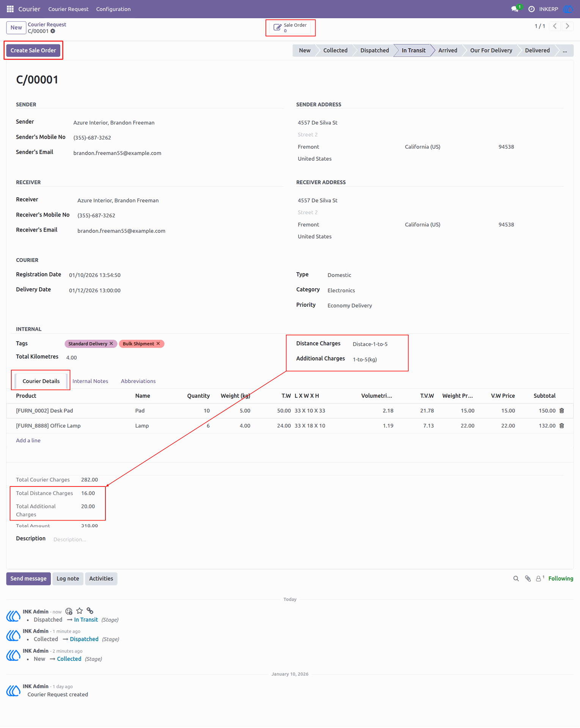Remove the Standard Delivery tag

(x=111, y=344)
